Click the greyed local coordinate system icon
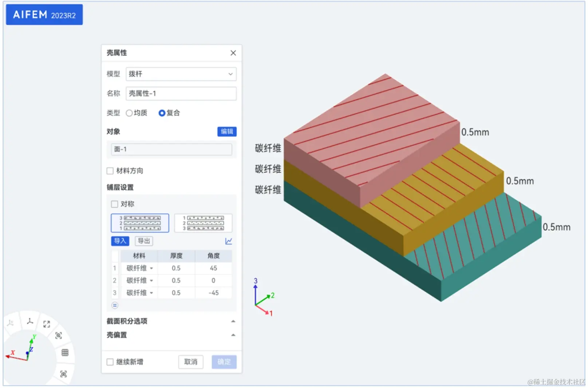 pyautogui.click(x=11, y=322)
